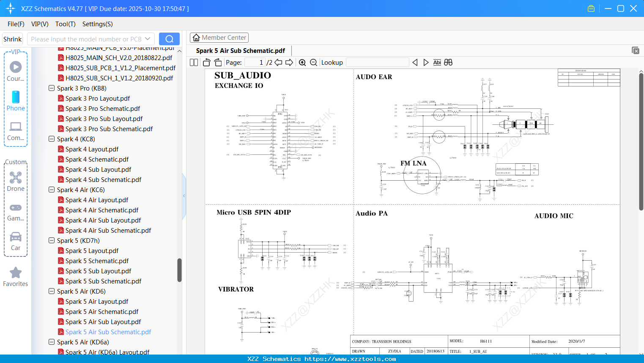This screenshot has height=363, width=644.
Task: Rotate the PDF page counterclockwise
Action: point(206,62)
